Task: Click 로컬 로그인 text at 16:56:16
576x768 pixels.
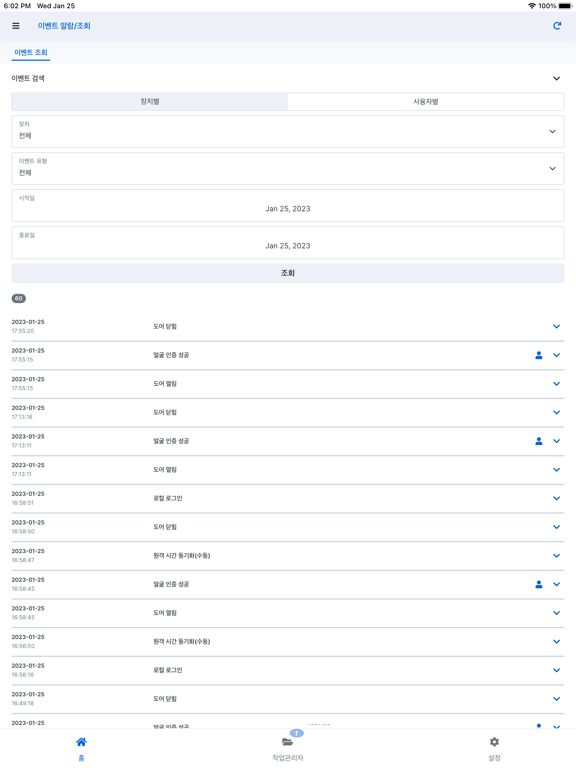Action: 168,671
